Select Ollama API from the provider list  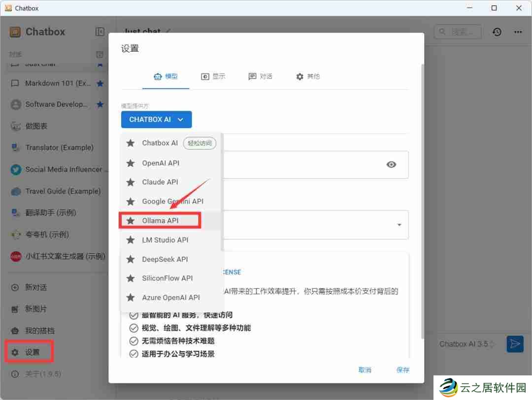point(160,220)
